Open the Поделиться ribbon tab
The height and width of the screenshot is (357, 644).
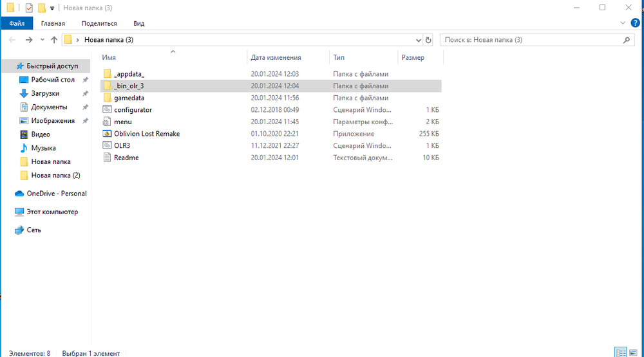pos(99,23)
